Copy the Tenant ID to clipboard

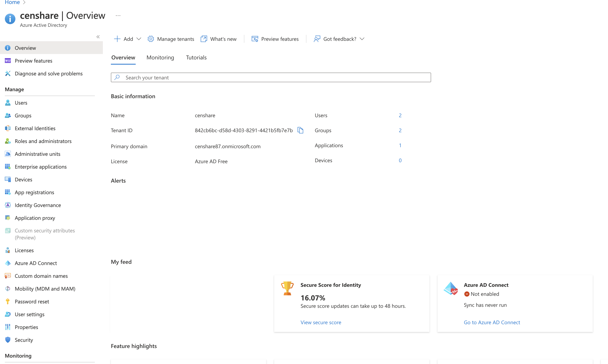click(x=300, y=130)
